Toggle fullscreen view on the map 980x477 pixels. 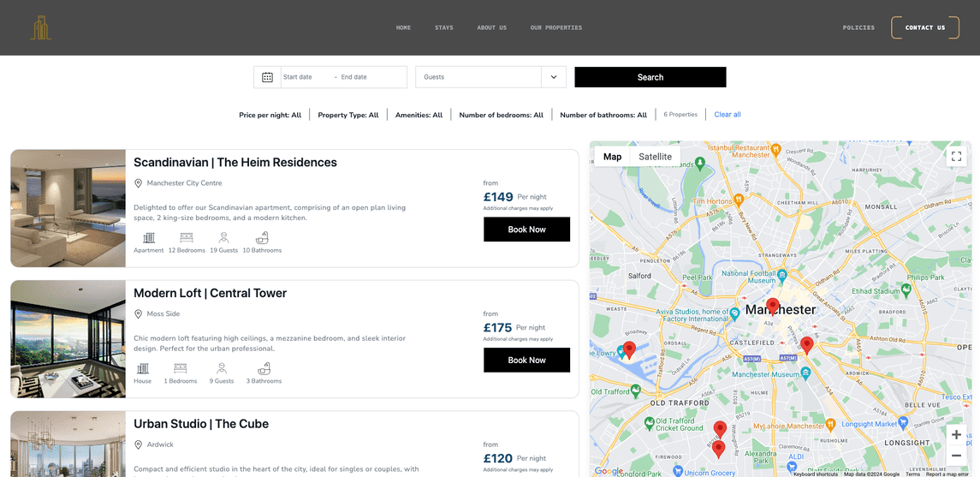pyautogui.click(x=956, y=157)
